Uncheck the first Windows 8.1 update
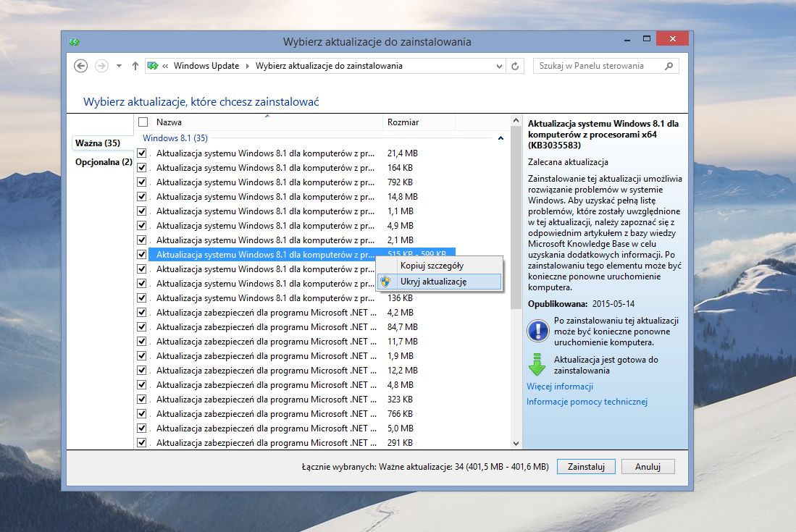Screen dimensions: 796x532 point(141,153)
